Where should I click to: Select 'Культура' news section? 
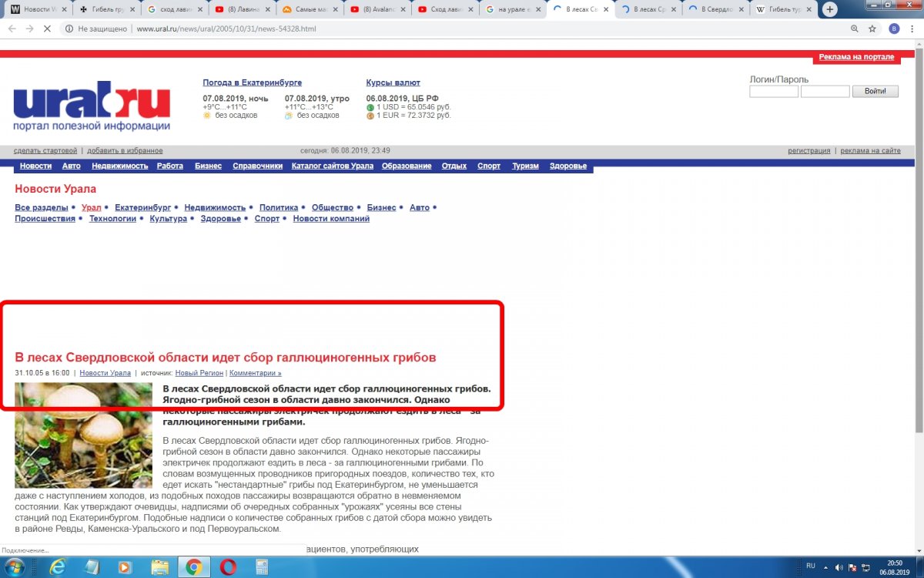tap(169, 218)
